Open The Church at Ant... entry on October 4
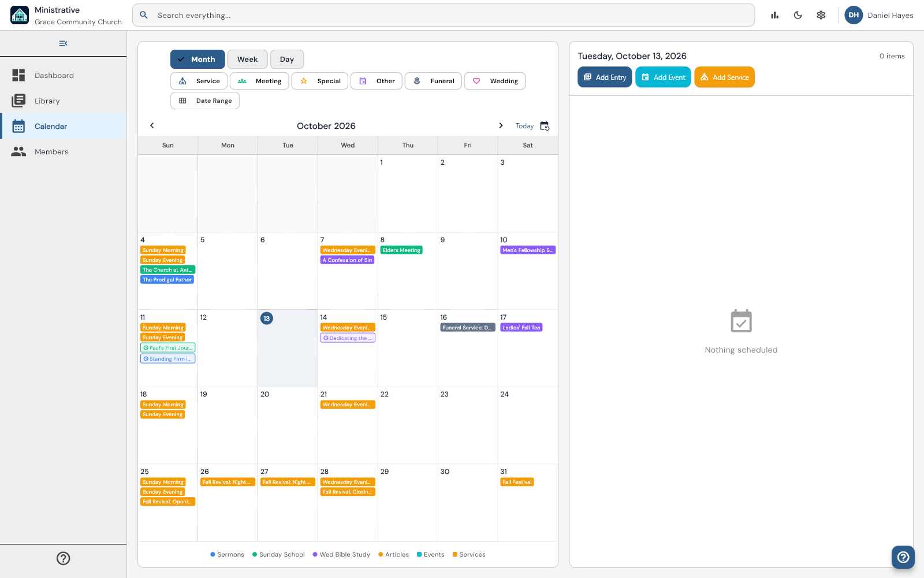This screenshot has height=578, width=924. coord(168,270)
